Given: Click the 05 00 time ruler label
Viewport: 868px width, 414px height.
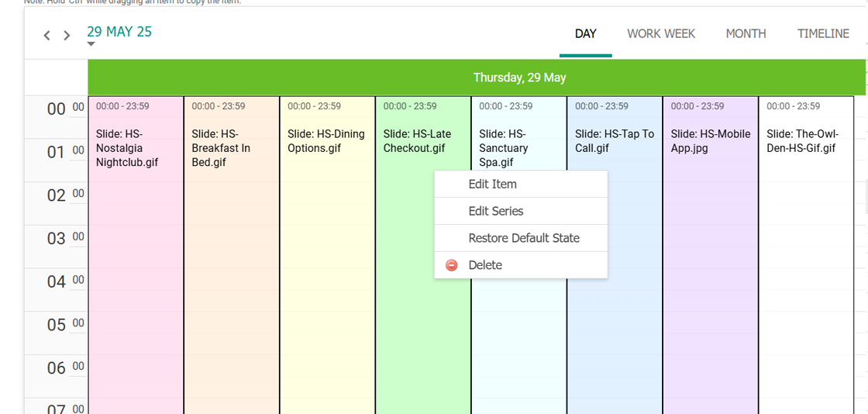Looking at the screenshot, I should pyautogui.click(x=66, y=325).
